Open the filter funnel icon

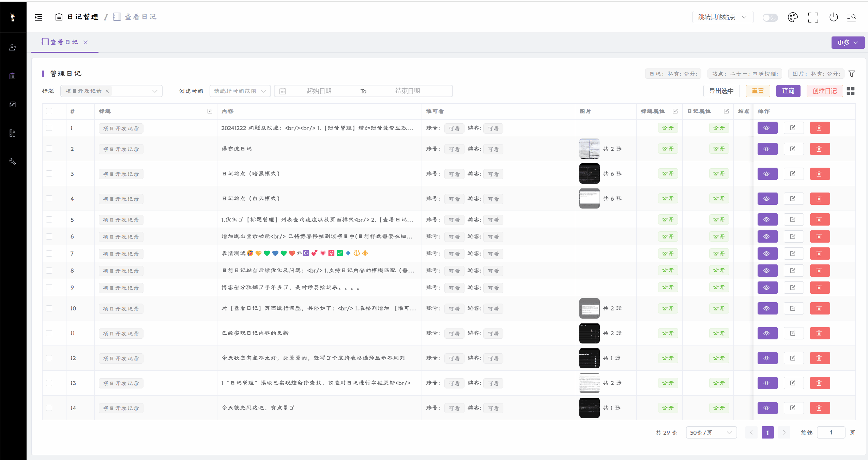[x=852, y=74]
